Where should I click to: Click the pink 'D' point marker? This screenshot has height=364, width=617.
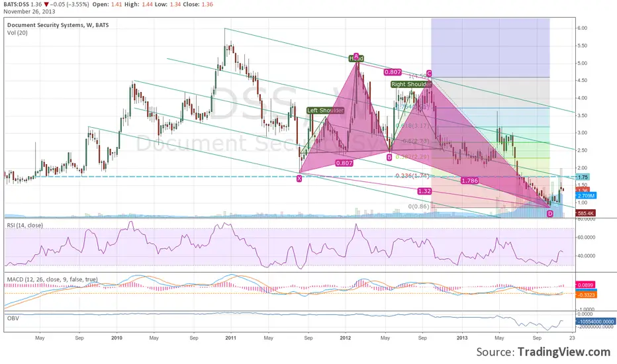[550, 214]
